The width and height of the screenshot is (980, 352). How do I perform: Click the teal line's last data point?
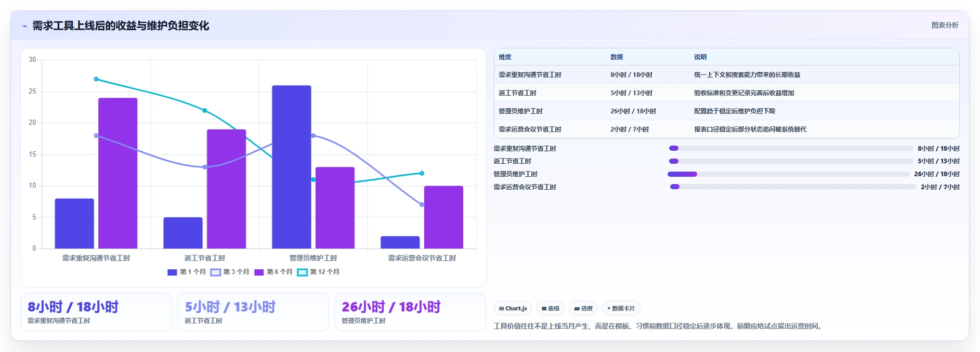click(422, 173)
